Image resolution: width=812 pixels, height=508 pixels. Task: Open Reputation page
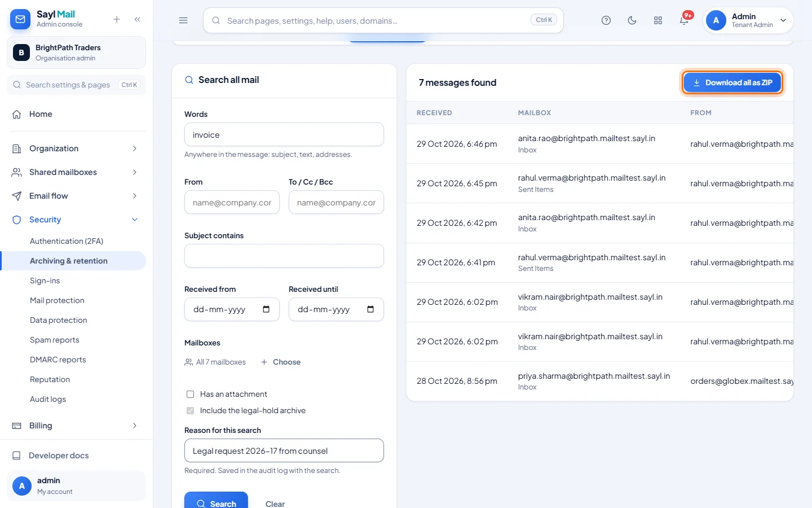(50, 379)
